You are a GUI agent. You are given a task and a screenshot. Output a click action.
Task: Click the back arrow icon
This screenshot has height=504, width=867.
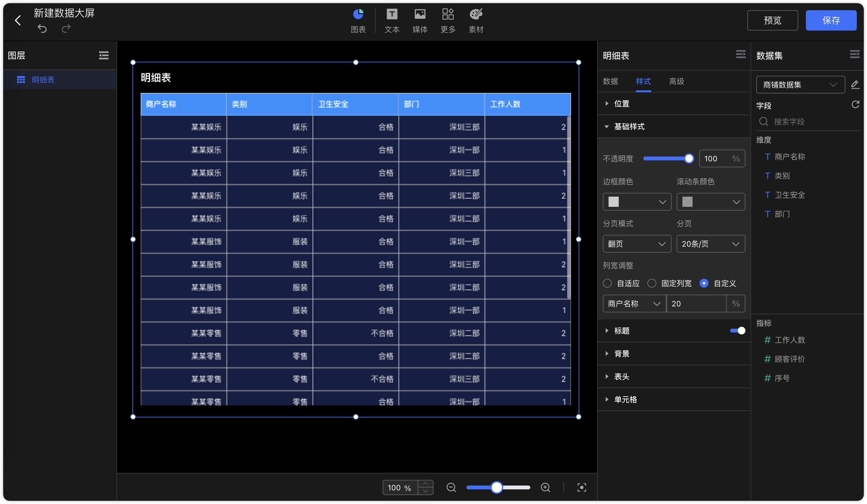(18, 20)
